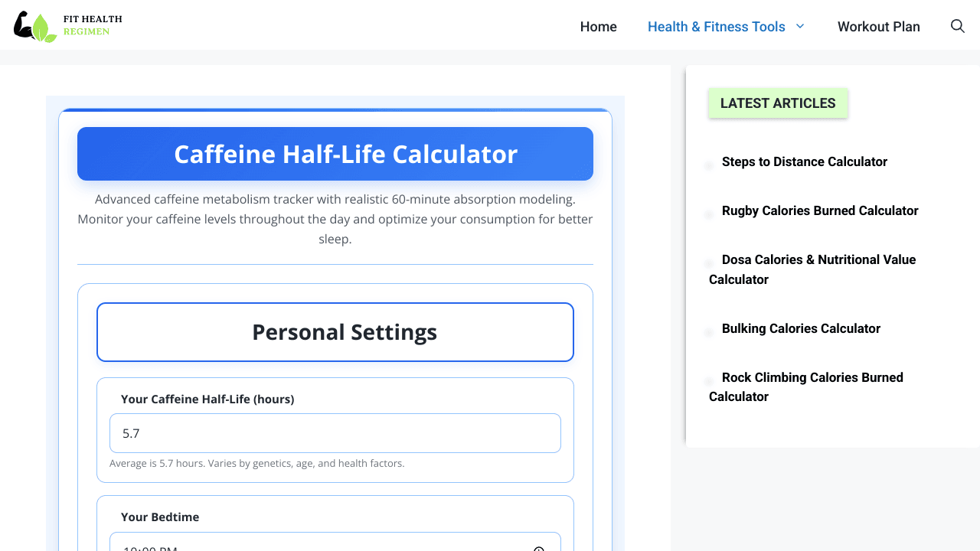Open the Rugby Calories Burned Calculator link
This screenshot has width=980, height=551.
tap(819, 210)
